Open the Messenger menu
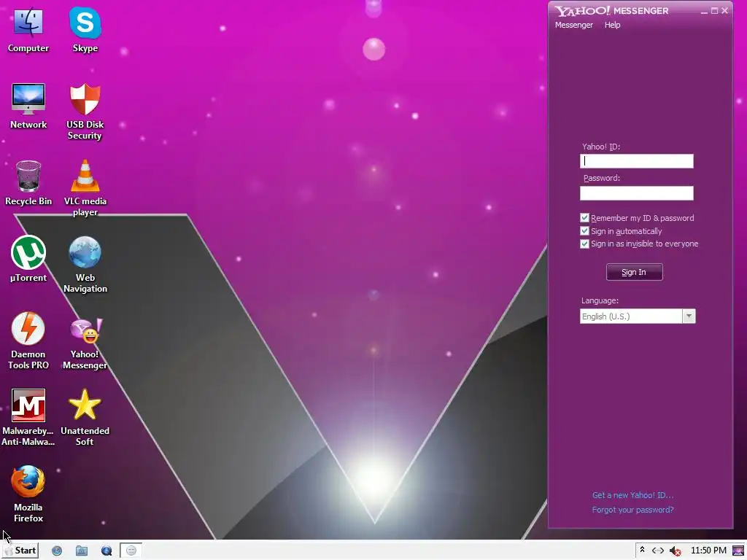This screenshot has height=560, width=747. [x=573, y=25]
